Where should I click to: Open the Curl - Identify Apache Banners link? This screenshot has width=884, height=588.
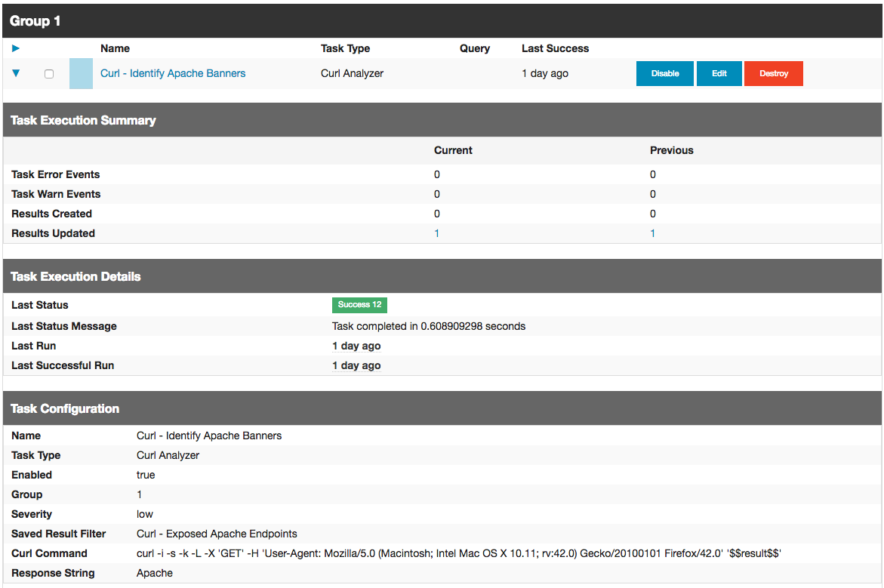173,73
